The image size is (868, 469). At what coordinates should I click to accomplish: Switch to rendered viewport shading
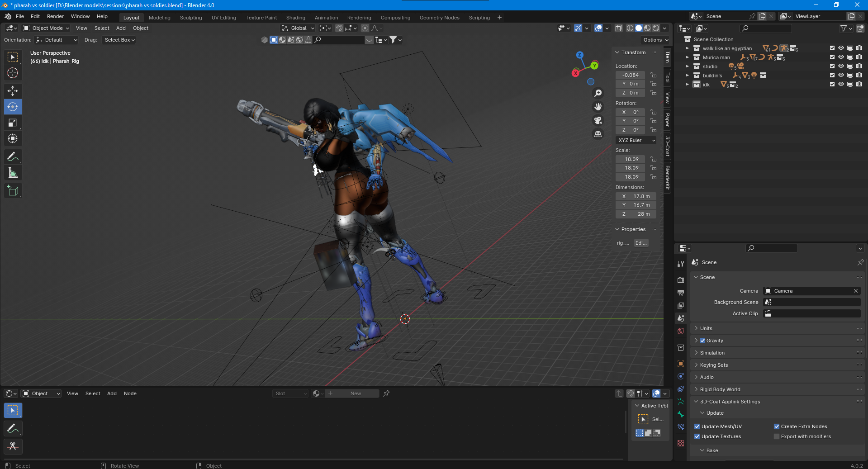coord(656,28)
